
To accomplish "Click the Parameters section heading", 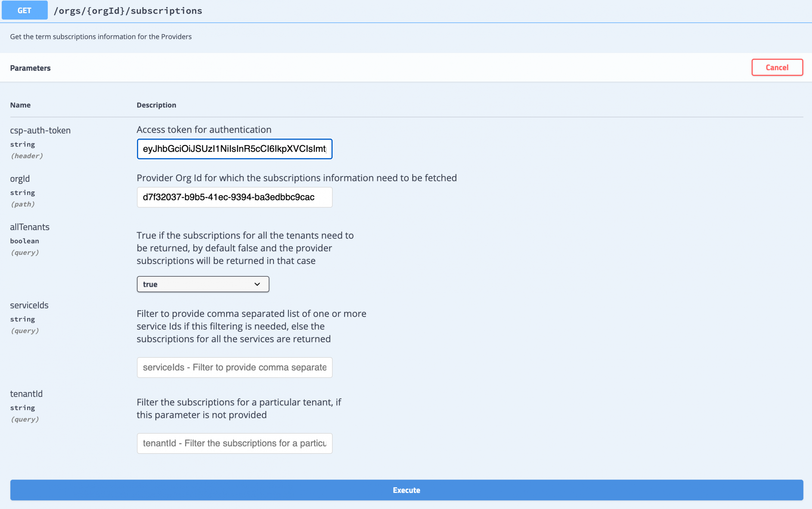I will [30, 68].
